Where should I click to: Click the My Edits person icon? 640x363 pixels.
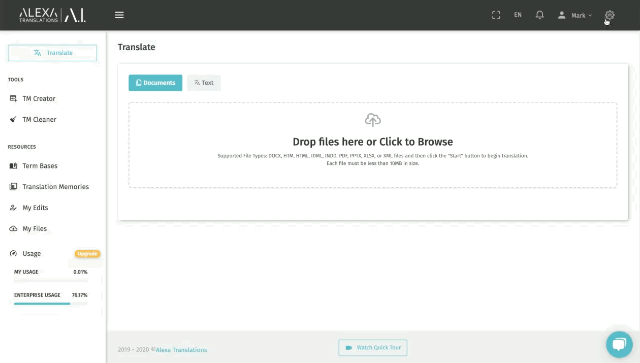point(13,208)
